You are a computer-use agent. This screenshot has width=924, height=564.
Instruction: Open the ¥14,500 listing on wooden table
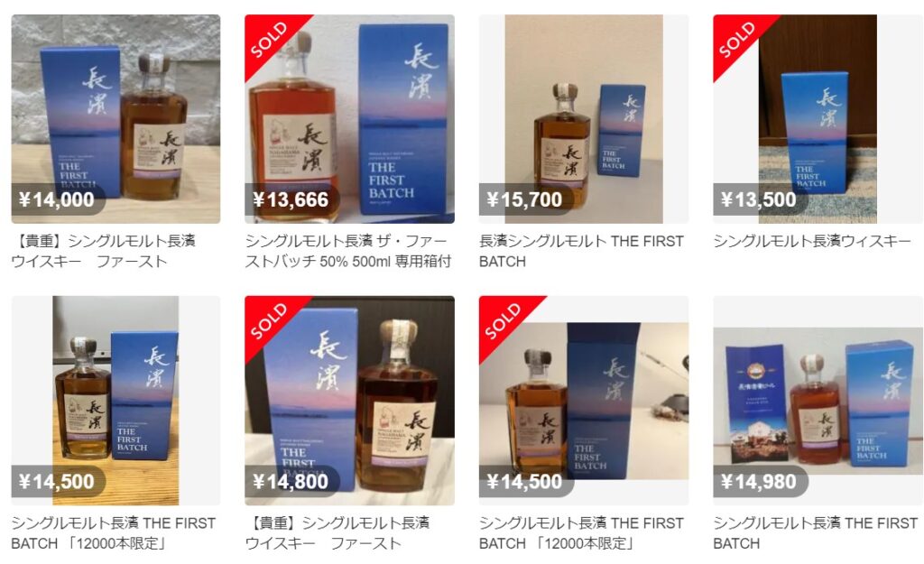[x=115, y=401]
